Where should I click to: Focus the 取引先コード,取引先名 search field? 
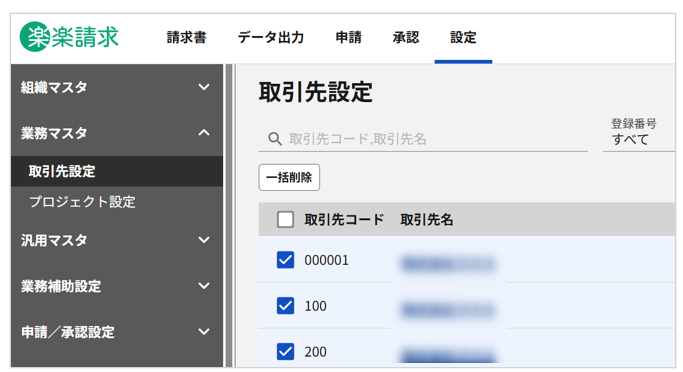[423, 139]
